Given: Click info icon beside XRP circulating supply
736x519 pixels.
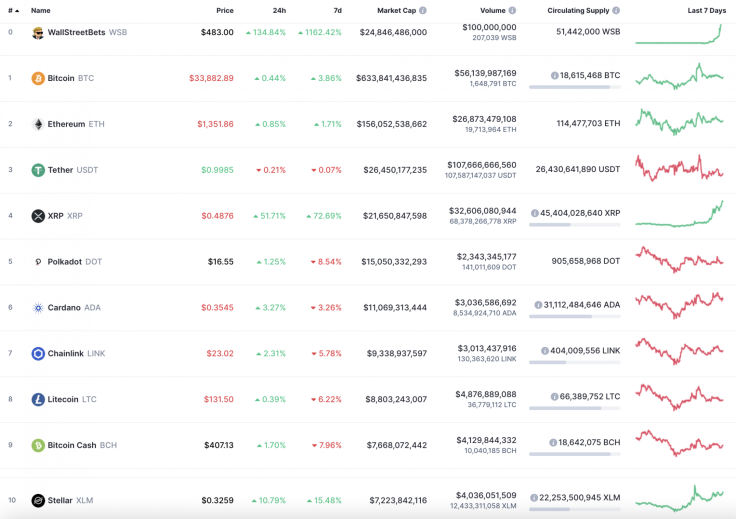Looking at the screenshot, I should [x=535, y=213].
